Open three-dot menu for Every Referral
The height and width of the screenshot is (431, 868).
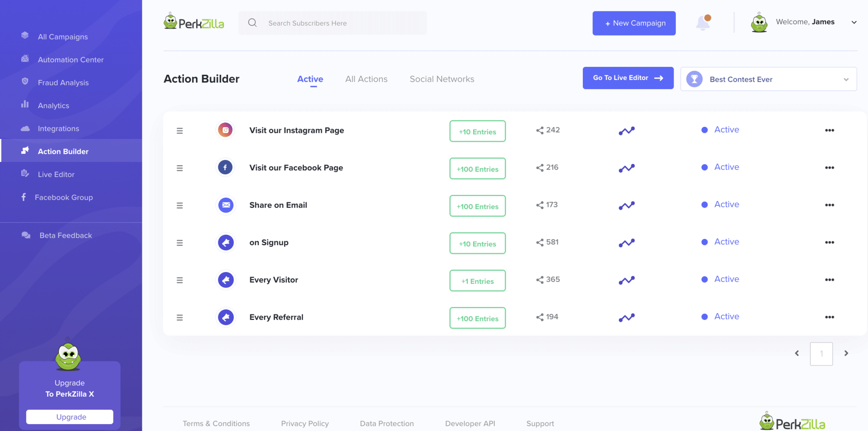[829, 317]
